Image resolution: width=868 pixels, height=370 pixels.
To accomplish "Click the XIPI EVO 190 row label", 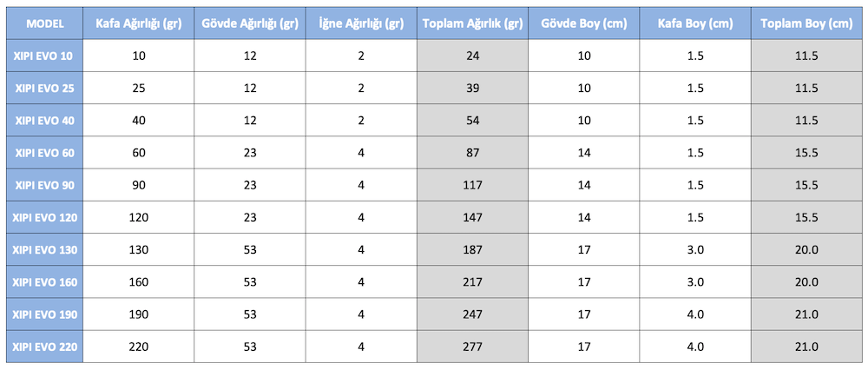I will (x=44, y=314).
